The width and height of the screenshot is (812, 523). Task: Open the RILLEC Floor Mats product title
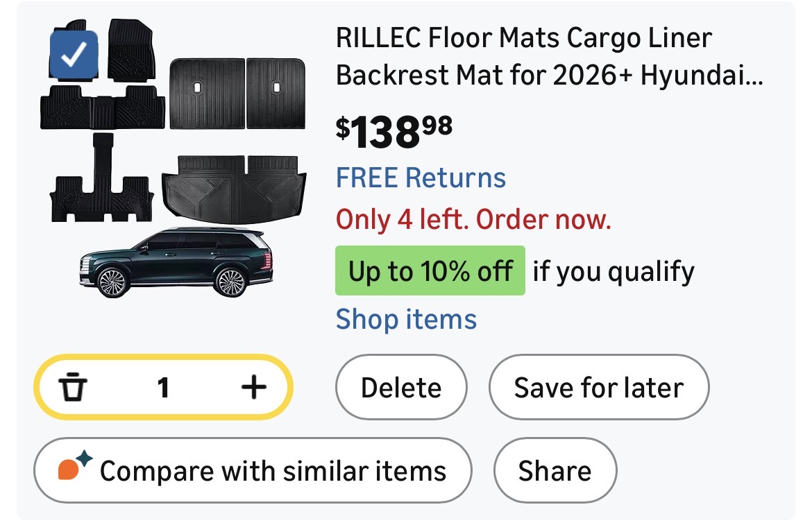tap(548, 57)
